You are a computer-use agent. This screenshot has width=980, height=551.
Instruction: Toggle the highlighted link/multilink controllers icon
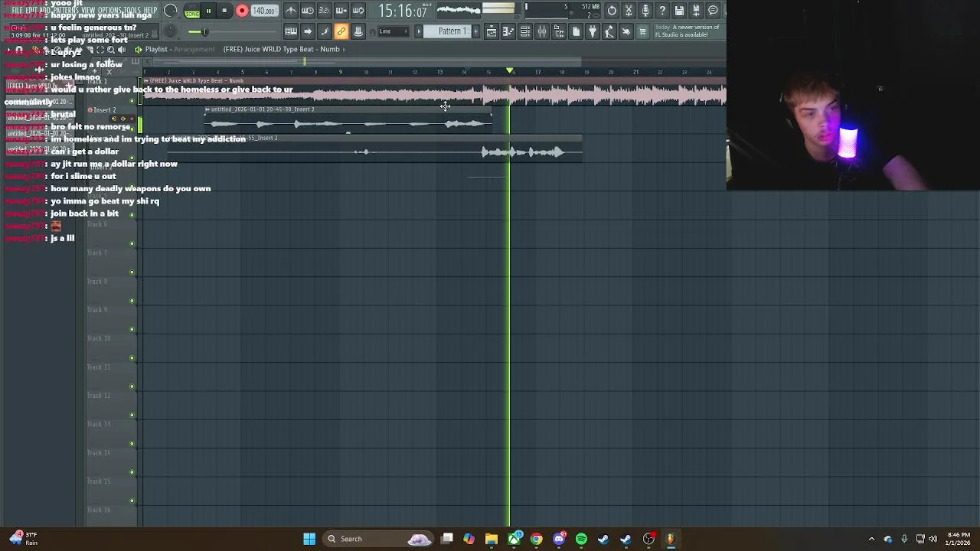tap(341, 31)
